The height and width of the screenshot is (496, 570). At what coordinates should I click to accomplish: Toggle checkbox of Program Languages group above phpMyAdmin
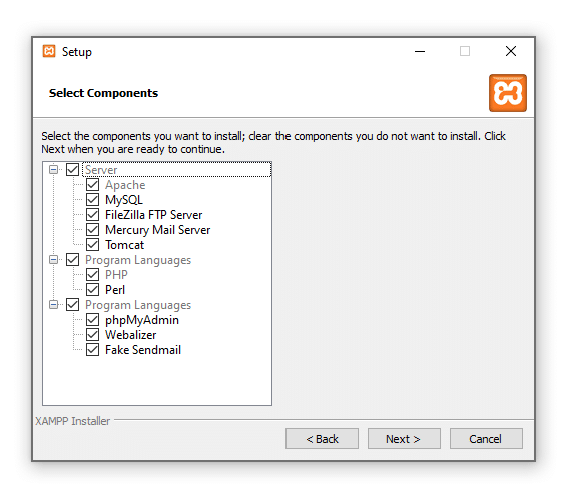[72, 305]
